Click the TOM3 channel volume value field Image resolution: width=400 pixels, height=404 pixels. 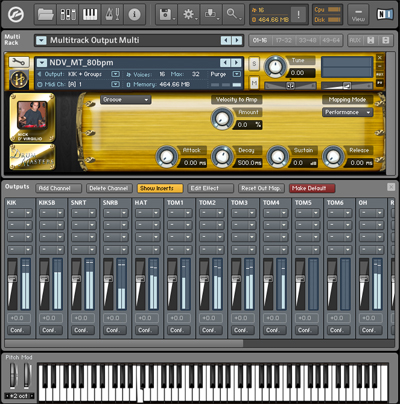coord(243,318)
